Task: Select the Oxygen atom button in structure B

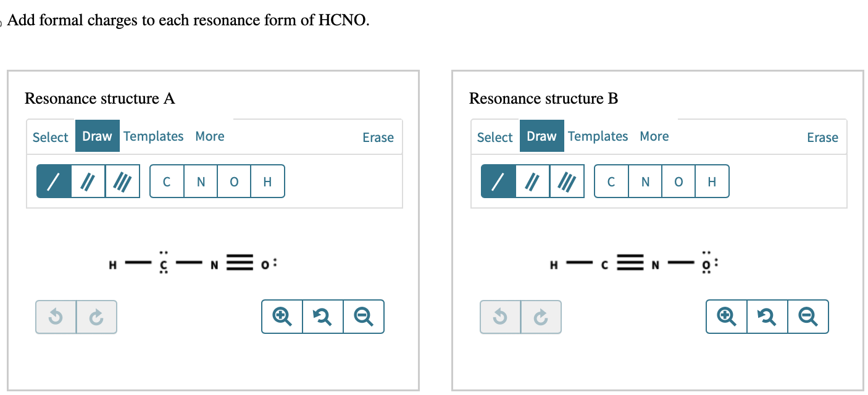Action: coord(678,181)
